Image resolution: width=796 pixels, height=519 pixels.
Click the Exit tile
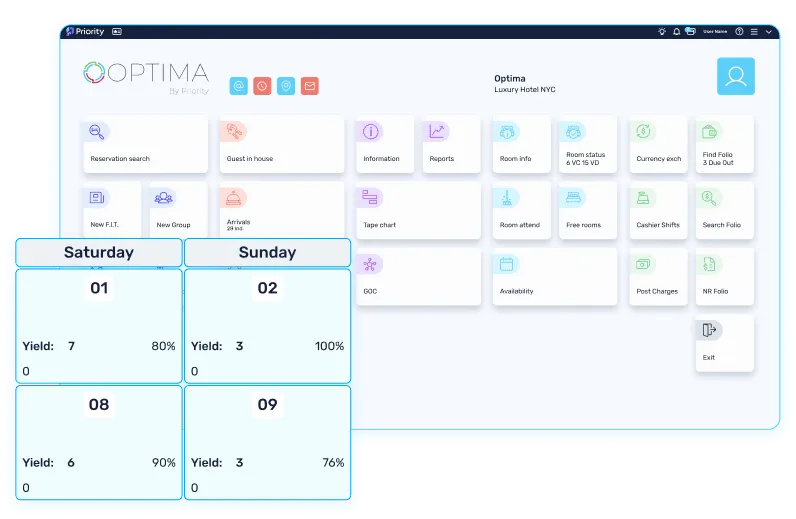(x=724, y=343)
